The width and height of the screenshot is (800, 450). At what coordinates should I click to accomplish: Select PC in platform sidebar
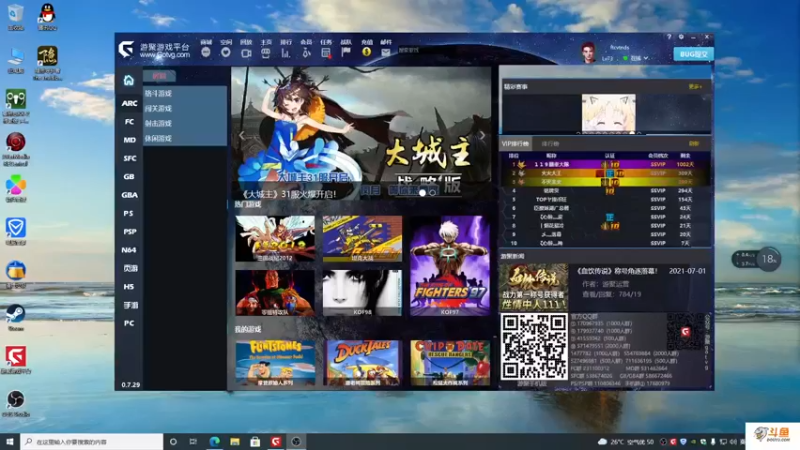point(129,323)
